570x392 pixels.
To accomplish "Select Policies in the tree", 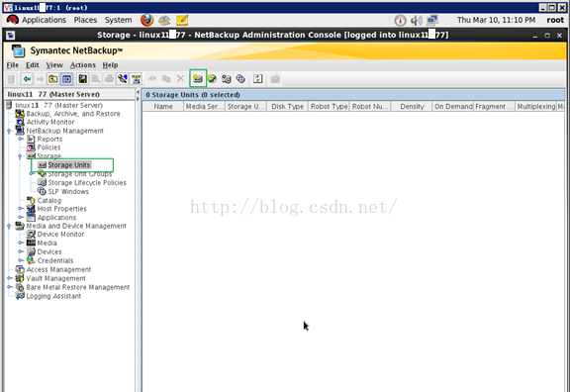I will tap(48, 147).
